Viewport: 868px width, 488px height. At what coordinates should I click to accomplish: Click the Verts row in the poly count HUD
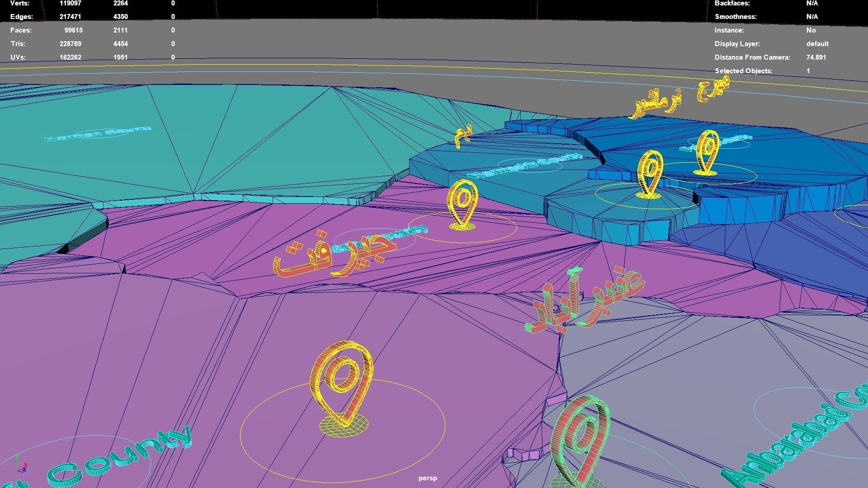tap(20, 3)
